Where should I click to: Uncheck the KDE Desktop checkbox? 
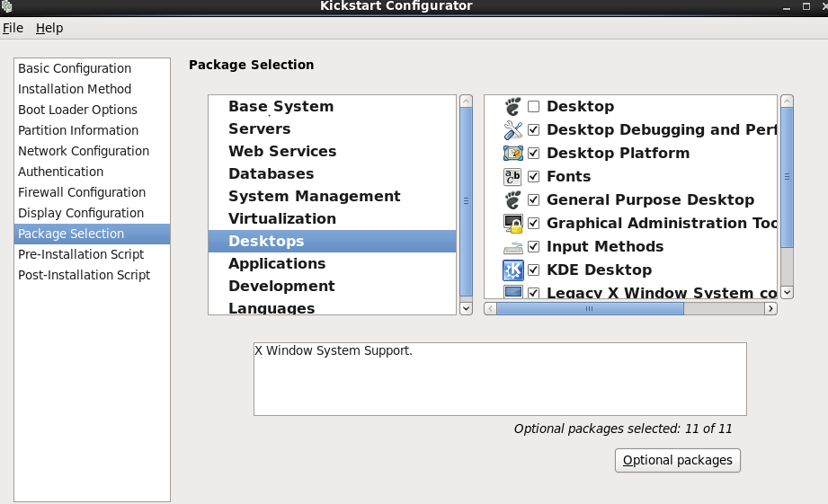[x=534, y=270]
